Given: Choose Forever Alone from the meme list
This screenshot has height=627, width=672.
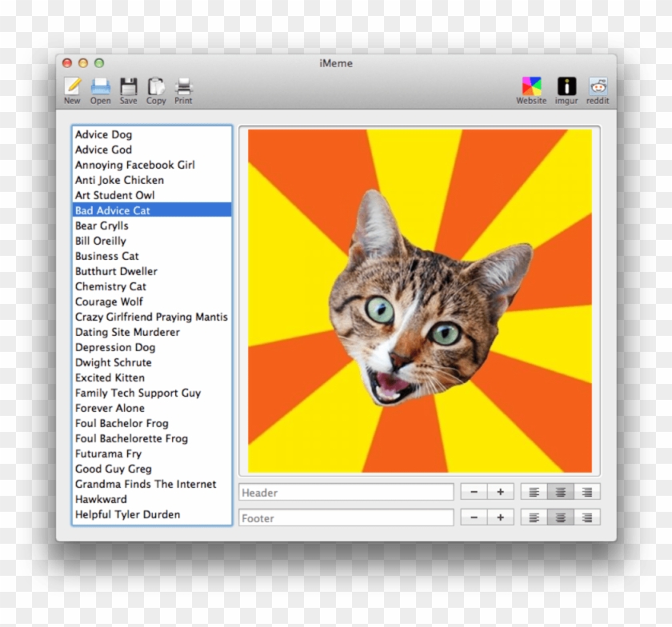Looking at the screenshot, I should click(x=110, y=408).
